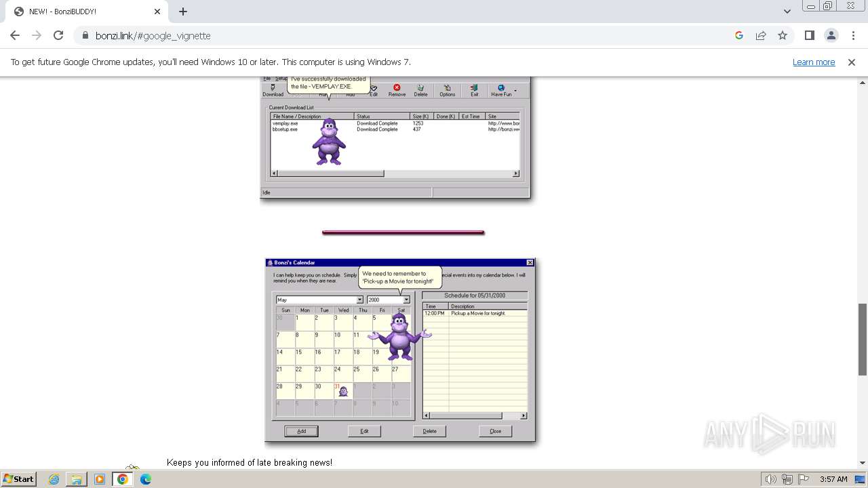Open Windows Explorer from the taskbar
The width and height of the screenshot is (868, 488).
pos(77,479)
